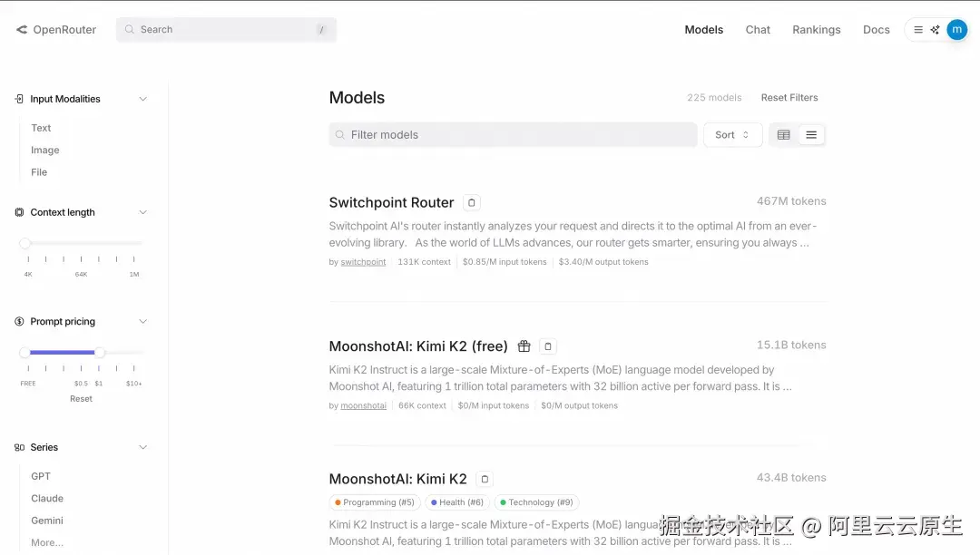
Task: Click Reset under Prompt pricing slider
Action: pos(82,399)
